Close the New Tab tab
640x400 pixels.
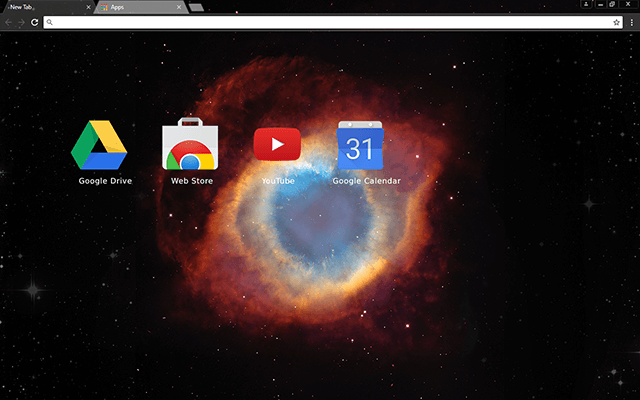(x=88, y=7)
